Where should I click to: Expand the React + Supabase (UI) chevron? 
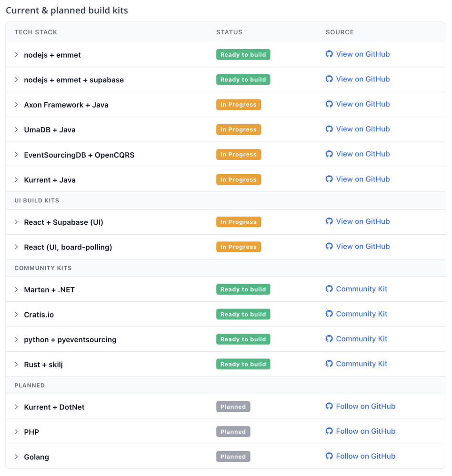[16, 222]
